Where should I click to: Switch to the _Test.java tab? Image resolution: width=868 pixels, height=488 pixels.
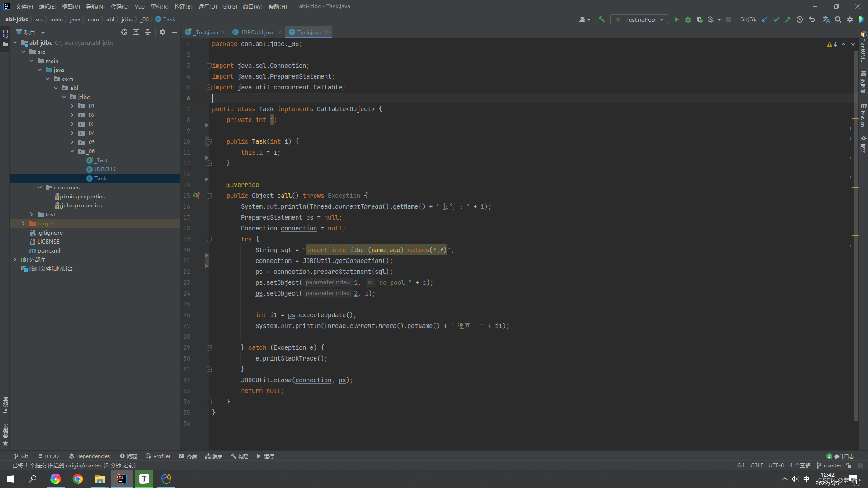[x=206, y=32]
